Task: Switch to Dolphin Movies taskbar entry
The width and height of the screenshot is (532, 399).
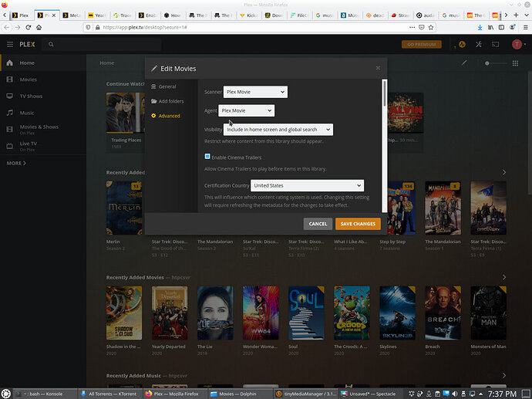Action: click(240, 394)
